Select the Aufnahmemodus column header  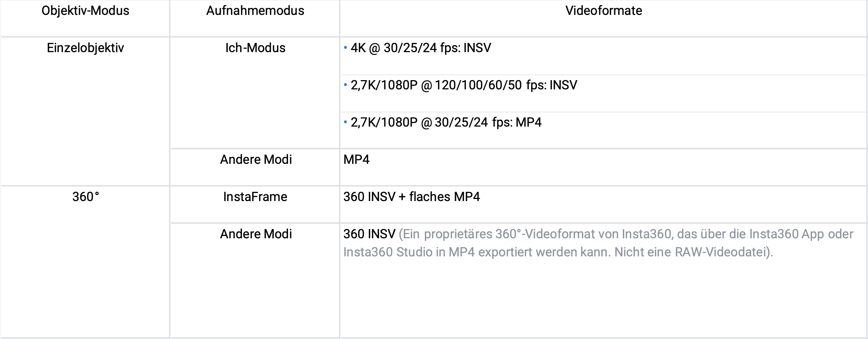coord(255,11)
